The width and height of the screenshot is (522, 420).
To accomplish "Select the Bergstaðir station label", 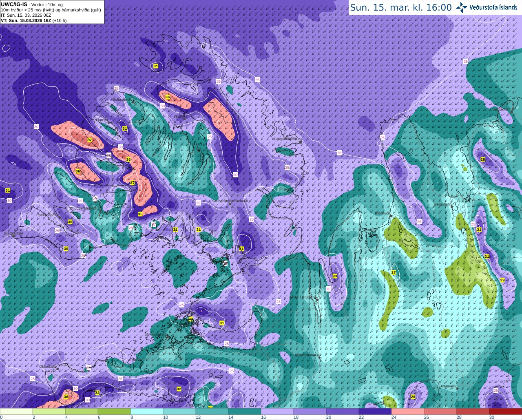I will 443,204.
